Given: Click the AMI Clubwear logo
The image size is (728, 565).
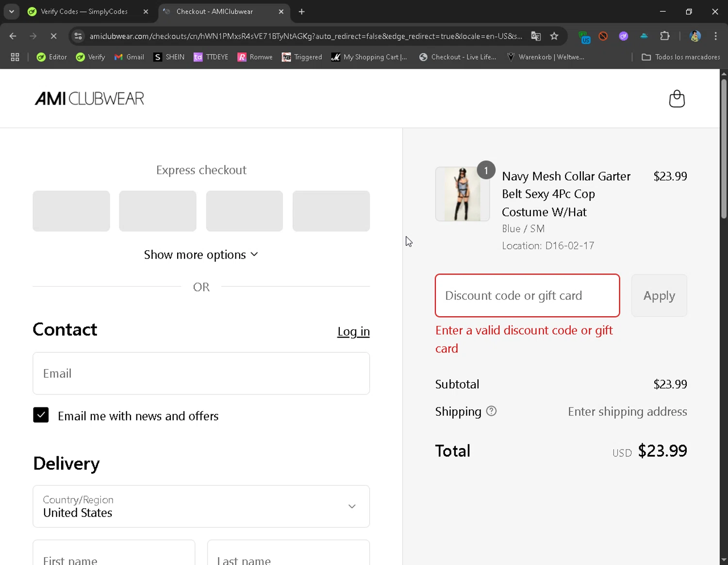Looking at the screenshot, I should [x=89, y=98].
